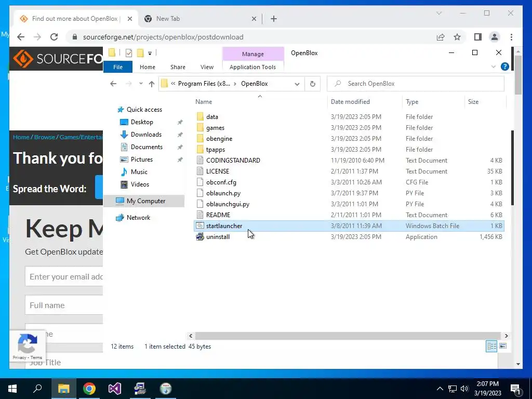Click the File Explorer taskbar icon
This screenshot has width=532, height=399.
point(63,388)
